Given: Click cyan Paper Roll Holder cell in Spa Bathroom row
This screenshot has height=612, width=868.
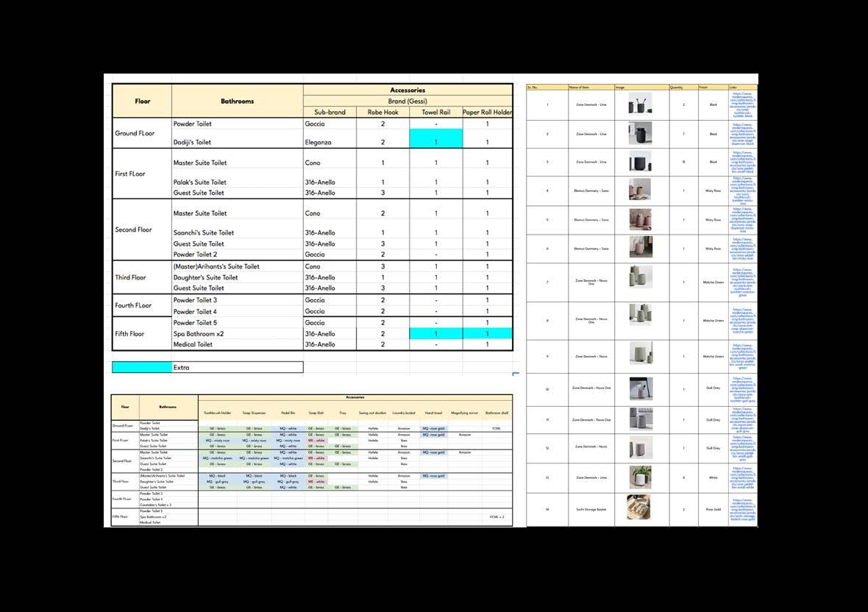Looking at the screenshot, I should [487, 334].
